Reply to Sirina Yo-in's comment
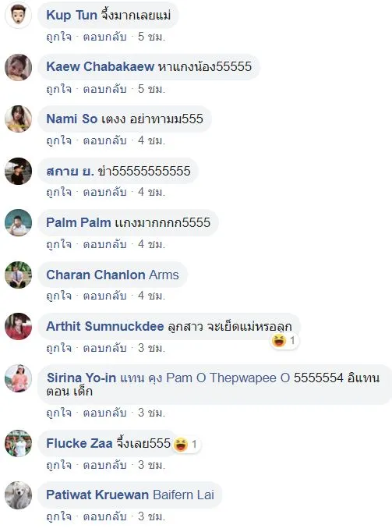Viewport: 392px width, 532px height. click(x=104, y=413)
